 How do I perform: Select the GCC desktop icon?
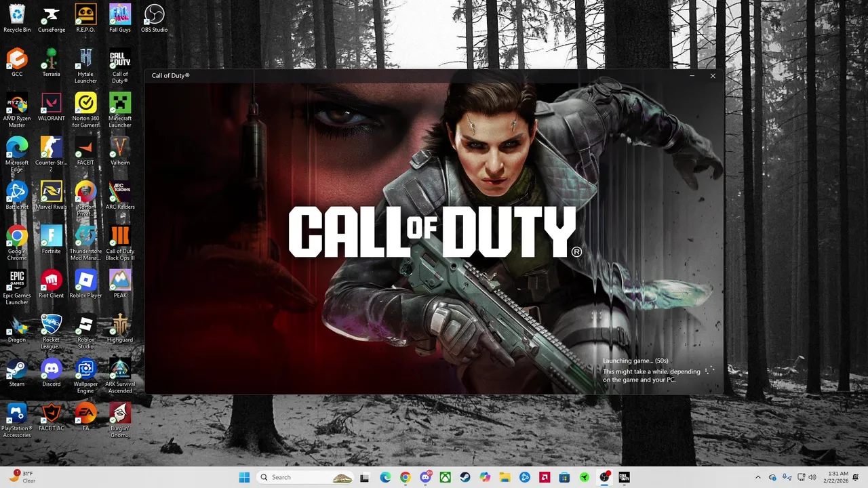click(x=17, y=62)
